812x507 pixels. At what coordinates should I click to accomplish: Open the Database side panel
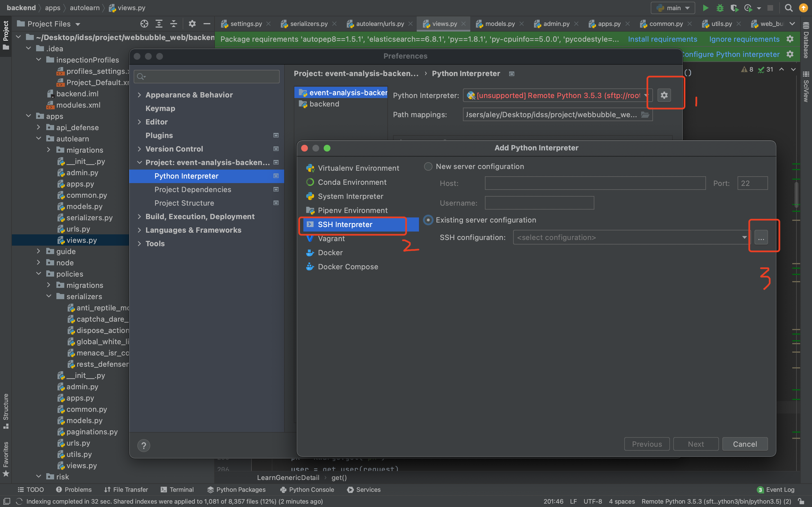(806, 40)
